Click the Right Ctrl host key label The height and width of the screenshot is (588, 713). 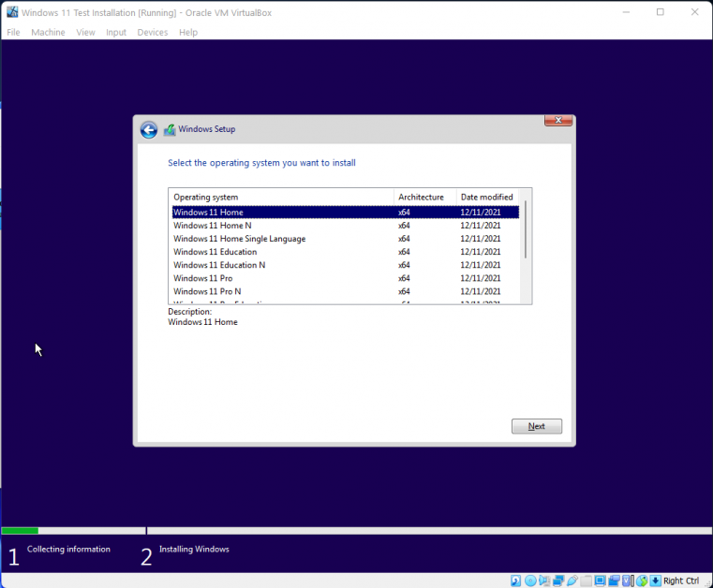coord(681,581)
